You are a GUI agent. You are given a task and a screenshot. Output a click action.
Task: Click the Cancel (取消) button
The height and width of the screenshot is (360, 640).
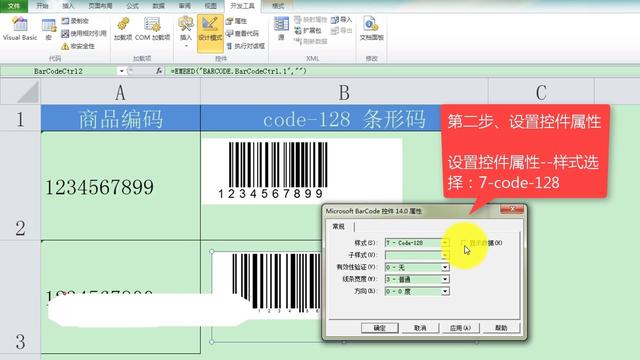(420, 328)
